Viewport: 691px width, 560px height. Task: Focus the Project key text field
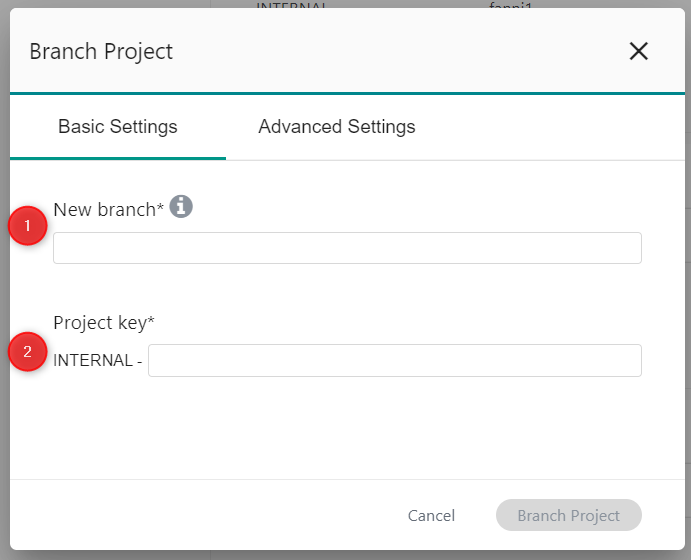tap(394, 360)
